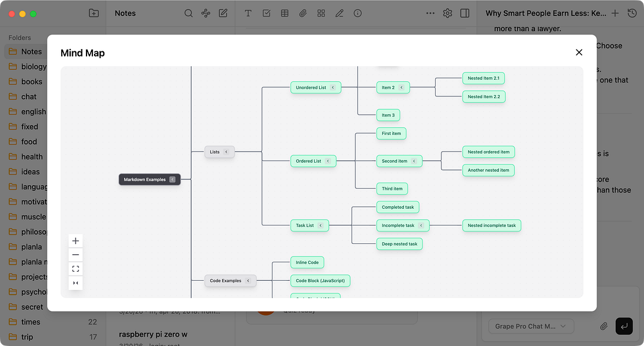644x346 pixels.
Task: Select the Nested incomplete task node
Action: click(x=492, y=225)
